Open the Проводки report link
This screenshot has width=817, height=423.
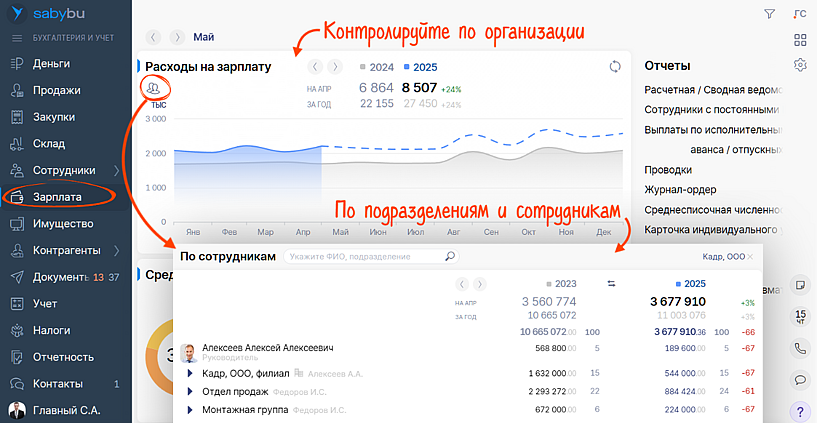(668, 170)
